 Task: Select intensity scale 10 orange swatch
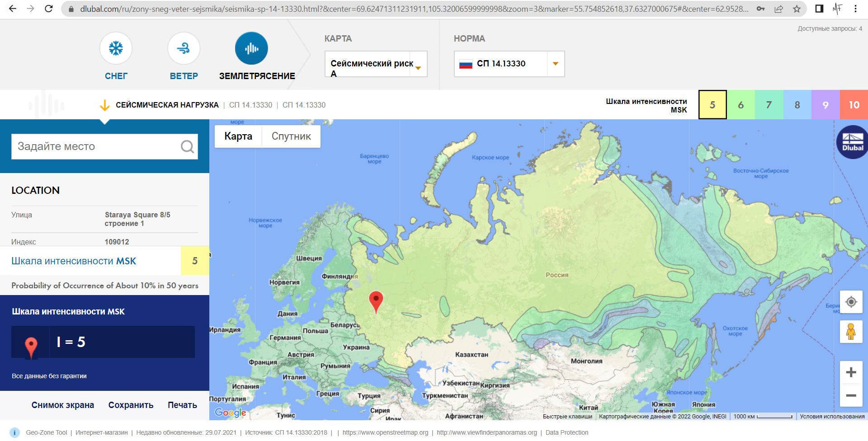point(854,105)
